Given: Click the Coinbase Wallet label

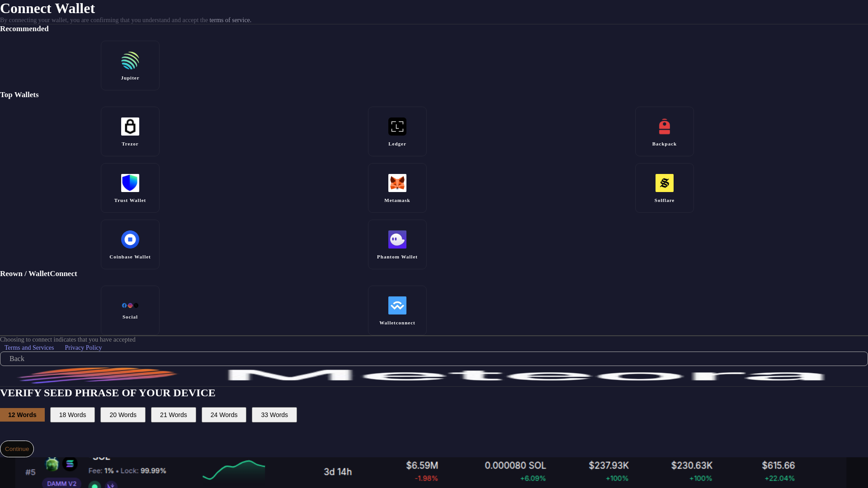Looking at the screenshot, I should coord(130,257).
